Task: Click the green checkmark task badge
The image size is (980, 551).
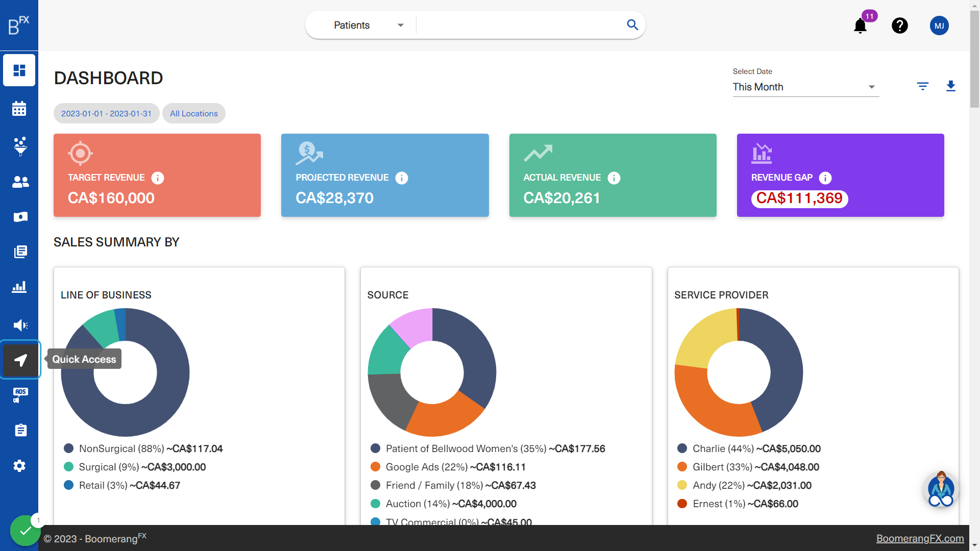Action: point(25,531)
